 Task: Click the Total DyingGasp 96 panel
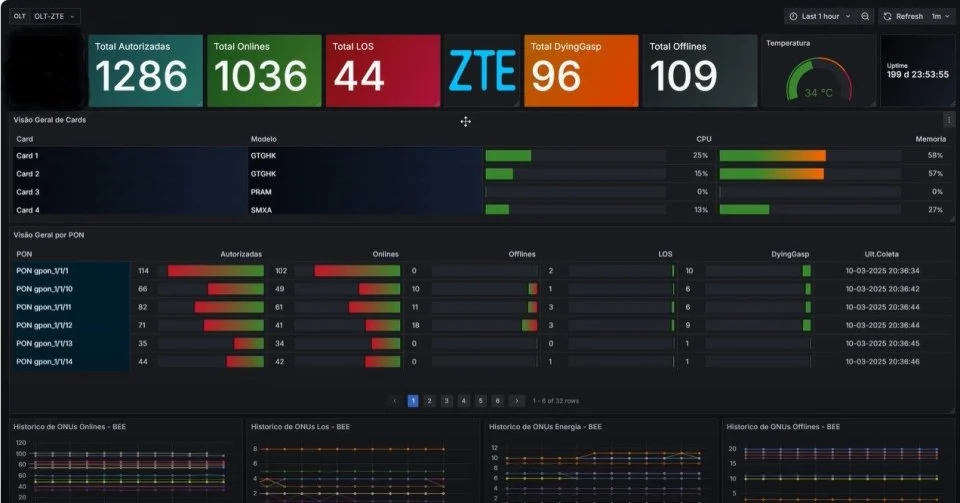581,70
